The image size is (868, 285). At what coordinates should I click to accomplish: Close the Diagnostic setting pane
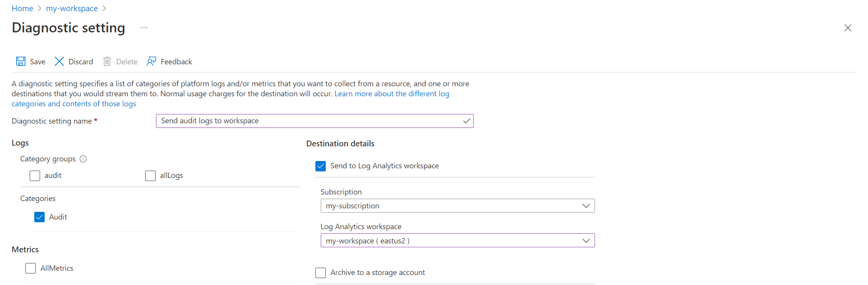coord(848,28)
